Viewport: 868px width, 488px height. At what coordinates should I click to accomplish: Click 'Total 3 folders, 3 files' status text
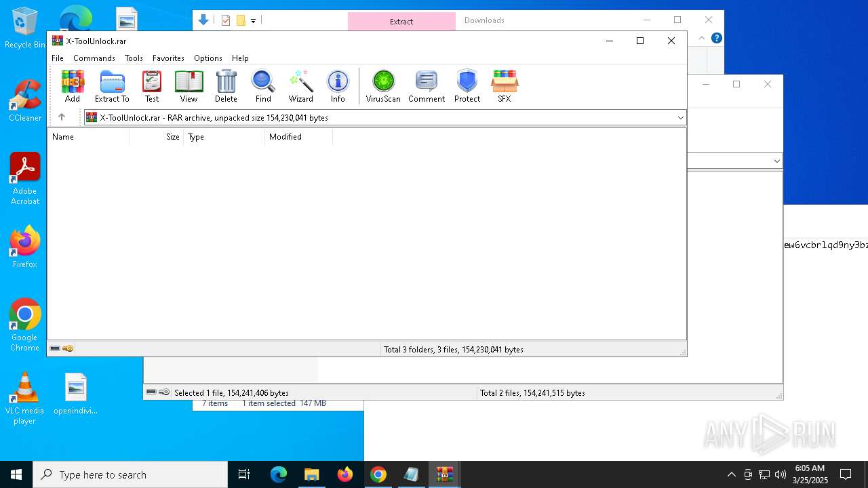click(454, 350)
